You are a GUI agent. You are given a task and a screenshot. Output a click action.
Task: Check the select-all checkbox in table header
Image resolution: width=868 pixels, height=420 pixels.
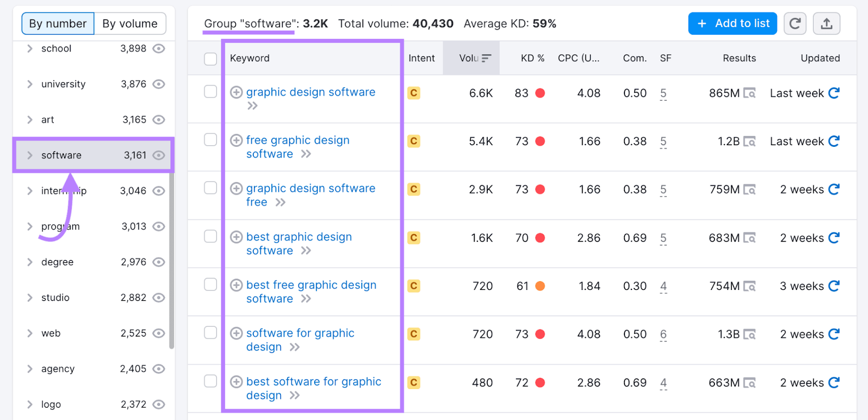210,59
